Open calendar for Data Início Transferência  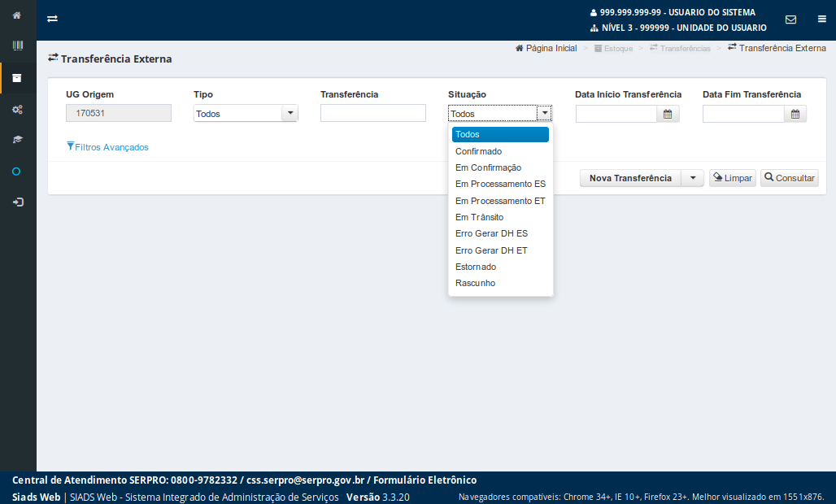[x=668, y=114]
